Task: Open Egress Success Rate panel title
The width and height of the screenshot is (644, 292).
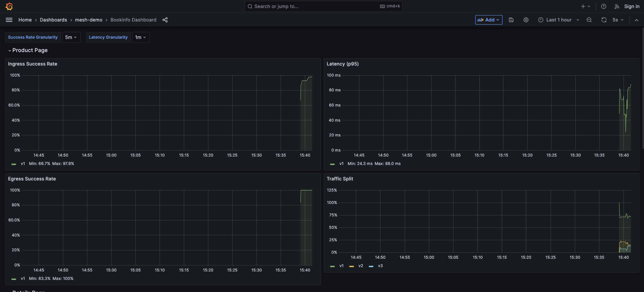Action: click(32, 179)
